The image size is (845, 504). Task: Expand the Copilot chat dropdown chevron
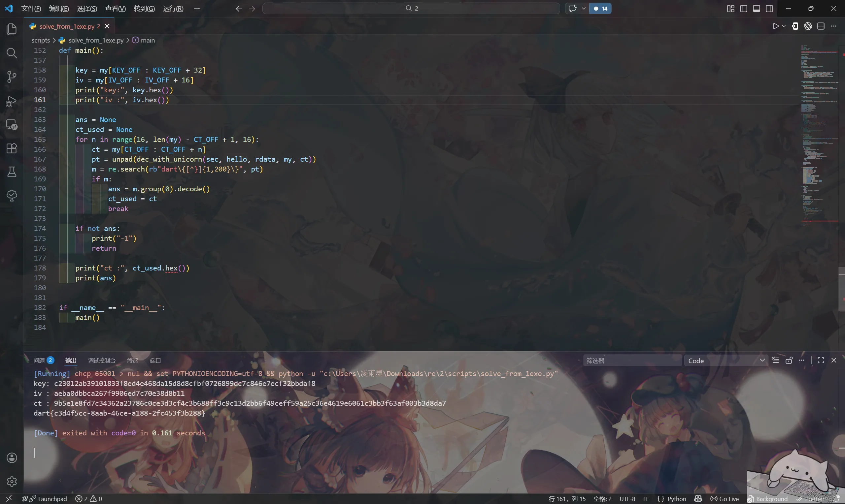[x=584, y=9]
